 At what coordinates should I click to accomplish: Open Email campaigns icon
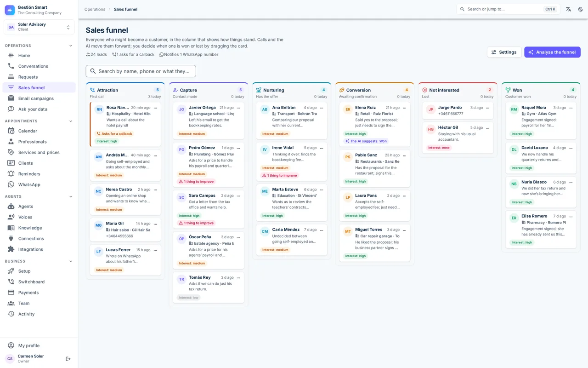11,98
